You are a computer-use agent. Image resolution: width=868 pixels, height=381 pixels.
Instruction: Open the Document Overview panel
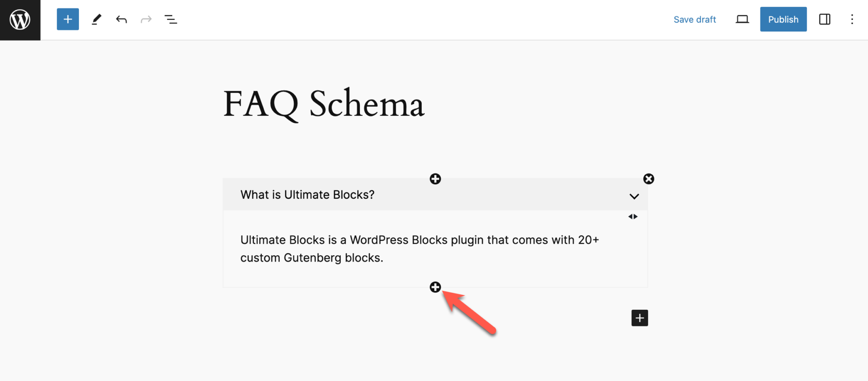(171, 19)
